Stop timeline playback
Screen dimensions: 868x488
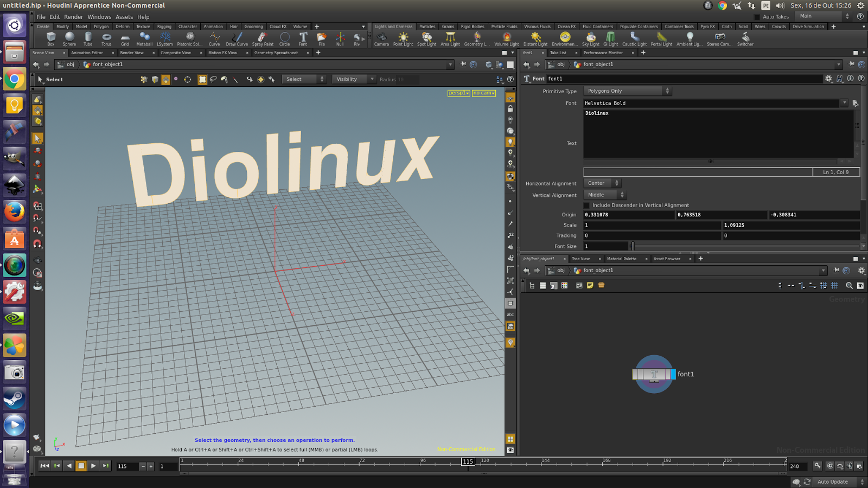81,466
